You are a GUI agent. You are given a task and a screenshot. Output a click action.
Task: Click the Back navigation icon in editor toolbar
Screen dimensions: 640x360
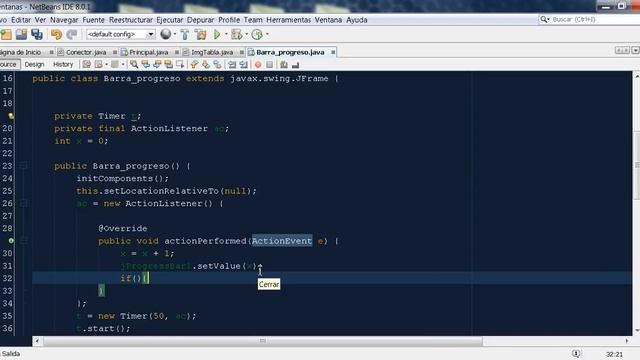point(98,64)
